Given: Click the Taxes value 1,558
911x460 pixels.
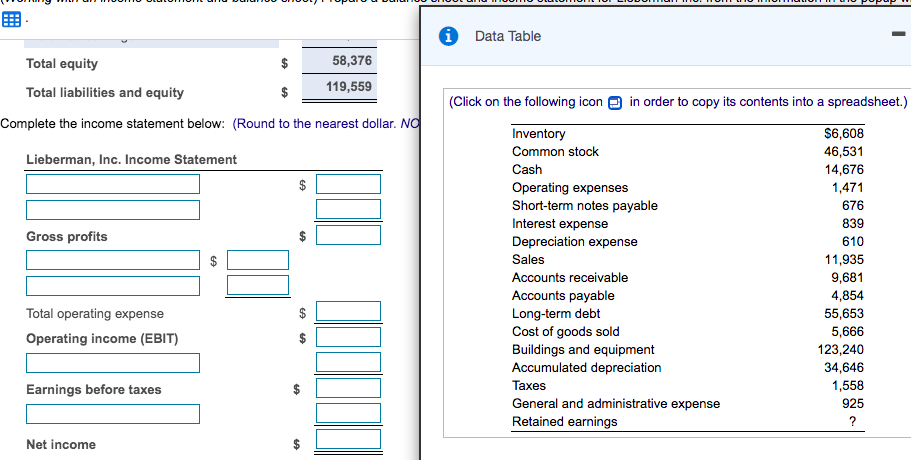Looking at the screenshot, I should point(848,386).
